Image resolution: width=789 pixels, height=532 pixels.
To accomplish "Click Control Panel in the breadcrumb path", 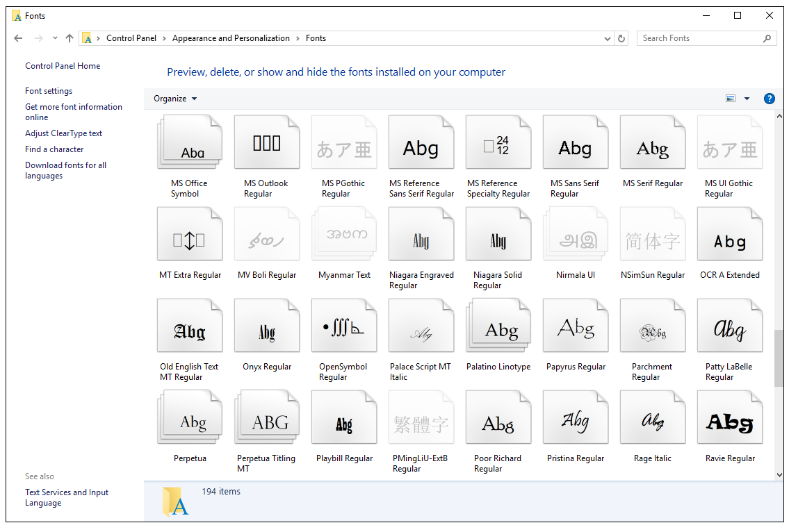I will [x=131, y=38].
